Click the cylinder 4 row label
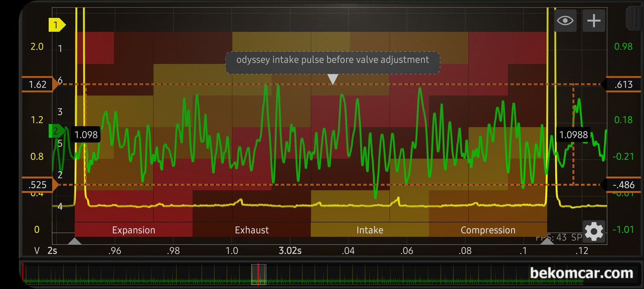 pos(60,206)
